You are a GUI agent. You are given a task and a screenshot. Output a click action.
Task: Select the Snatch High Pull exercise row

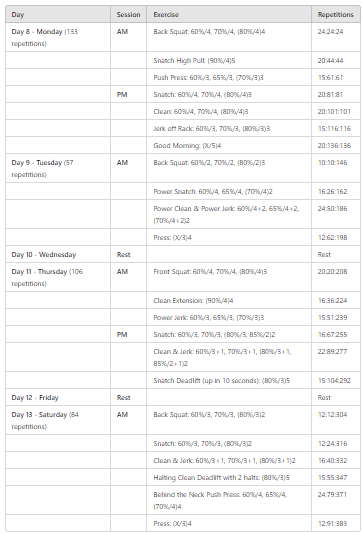(183, 61)
